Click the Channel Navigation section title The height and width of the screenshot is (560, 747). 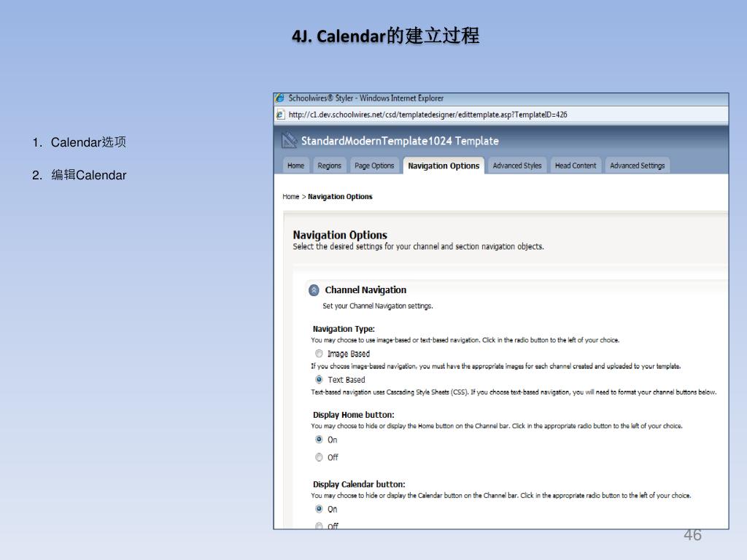click(x=365, y=290)
